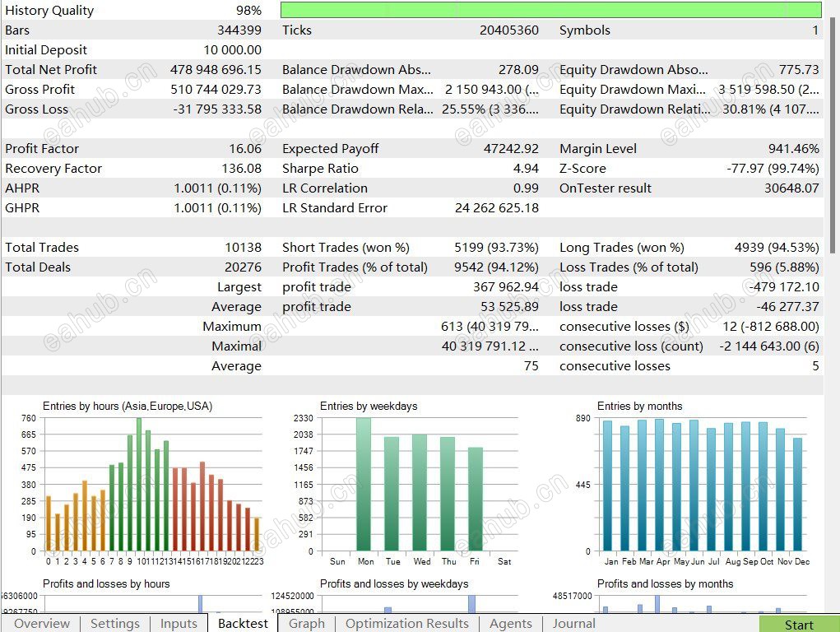Open the Journal tab
840x632 pixels.
pyautogui.click(x=573, y=624)
